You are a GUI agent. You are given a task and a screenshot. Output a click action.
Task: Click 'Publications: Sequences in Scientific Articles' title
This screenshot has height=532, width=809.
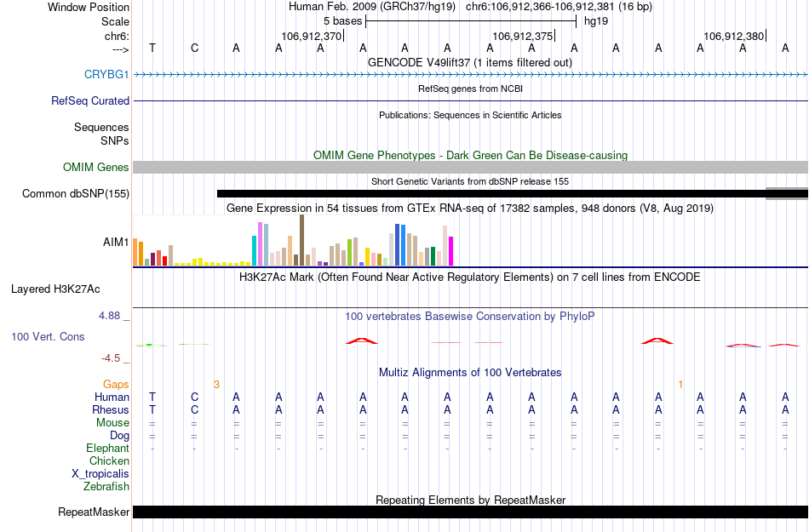[x=470, y=115]
